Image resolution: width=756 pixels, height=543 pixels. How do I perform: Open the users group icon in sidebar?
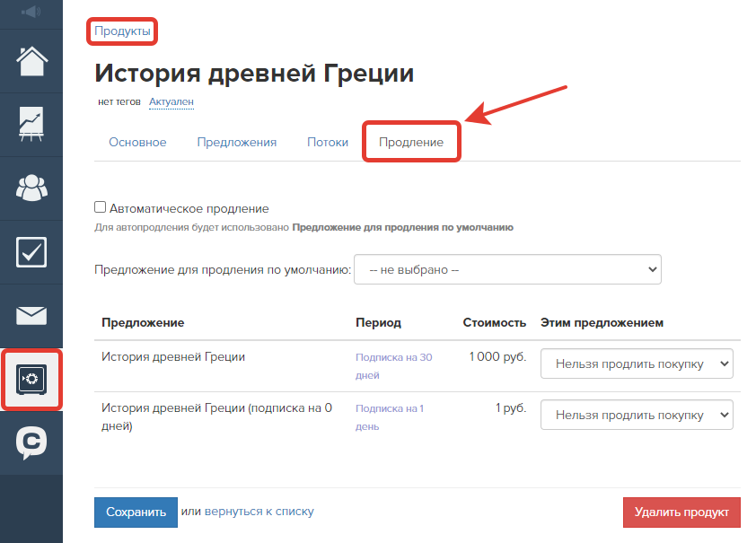[31, 188]
